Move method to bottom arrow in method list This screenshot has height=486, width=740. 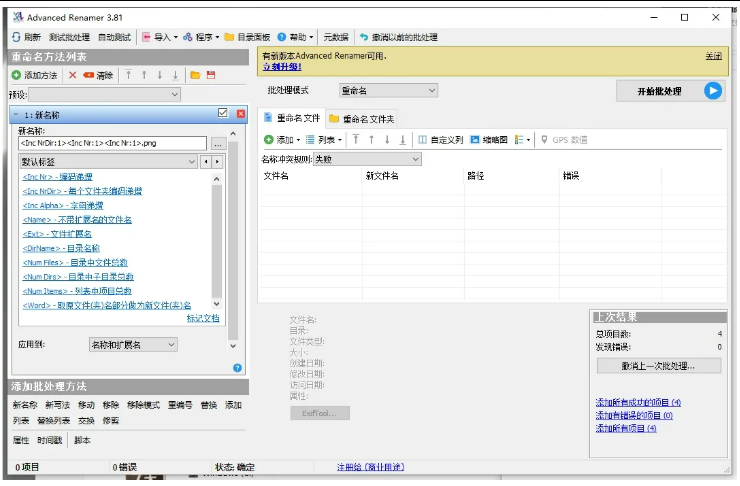[x=176, y=75]
